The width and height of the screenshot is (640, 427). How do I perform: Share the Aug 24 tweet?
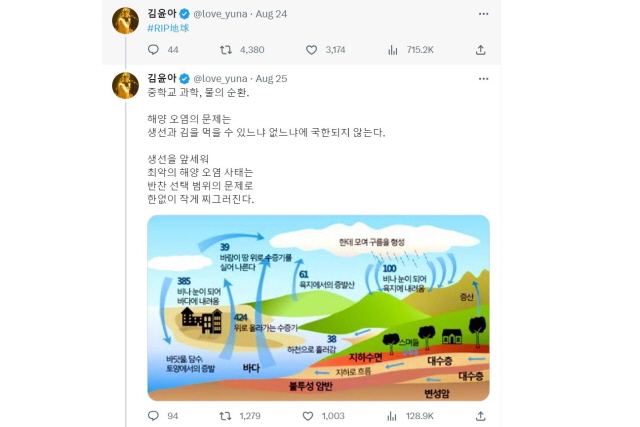(x=480, y=49)
